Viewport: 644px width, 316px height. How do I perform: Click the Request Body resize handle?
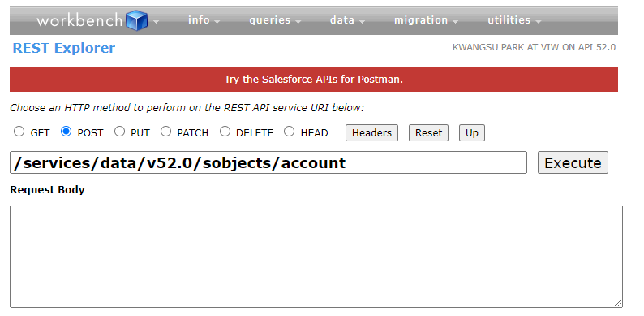click(618, 303)
